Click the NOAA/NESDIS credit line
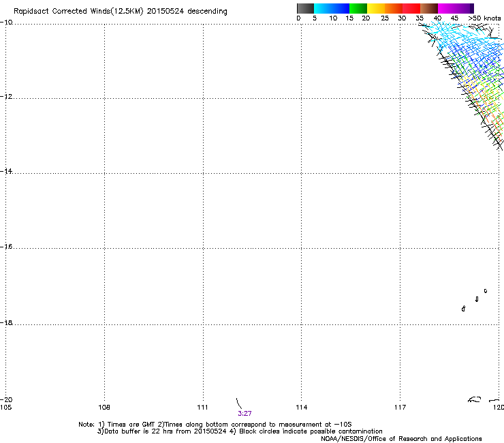This screenshot has height=443, width=504. tap(401, 439)
